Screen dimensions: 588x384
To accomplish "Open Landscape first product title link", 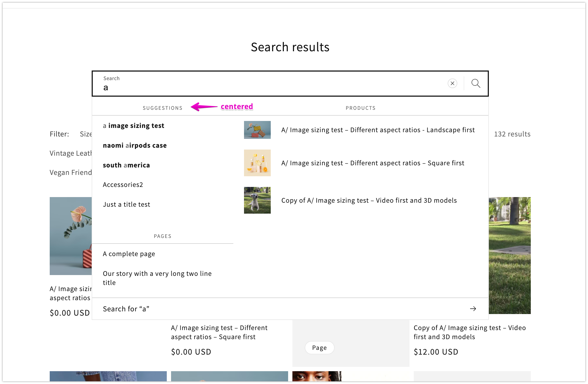I will (378, 130).
